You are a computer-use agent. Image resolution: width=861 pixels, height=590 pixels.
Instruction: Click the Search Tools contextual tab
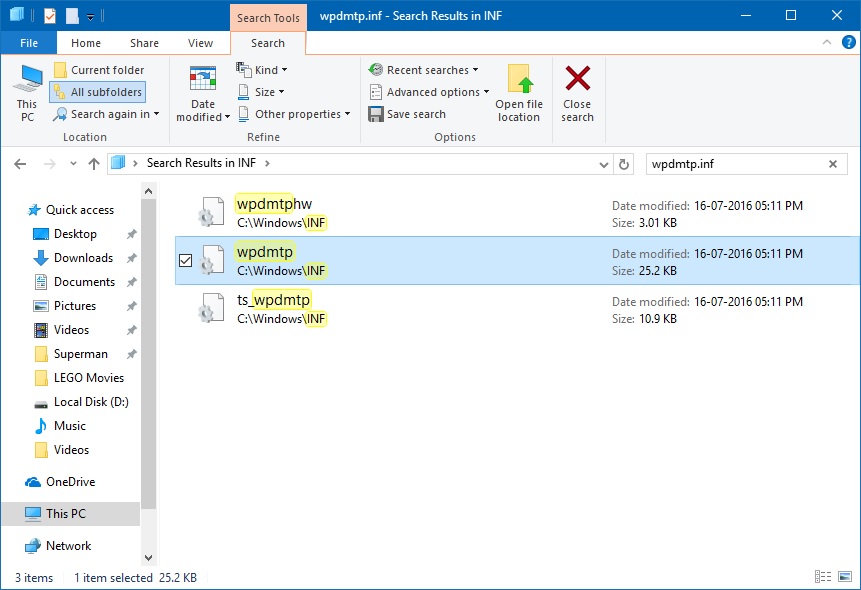pyautogui.click(x=268, y=18)
